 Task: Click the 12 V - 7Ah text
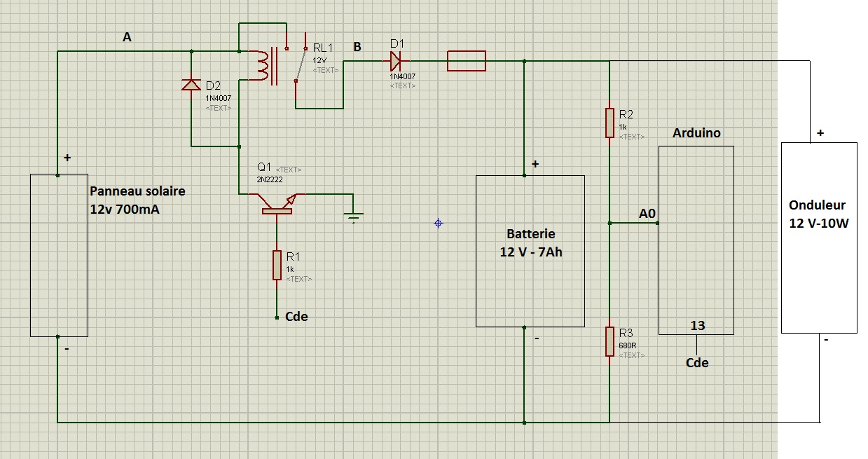click(531, 252)
